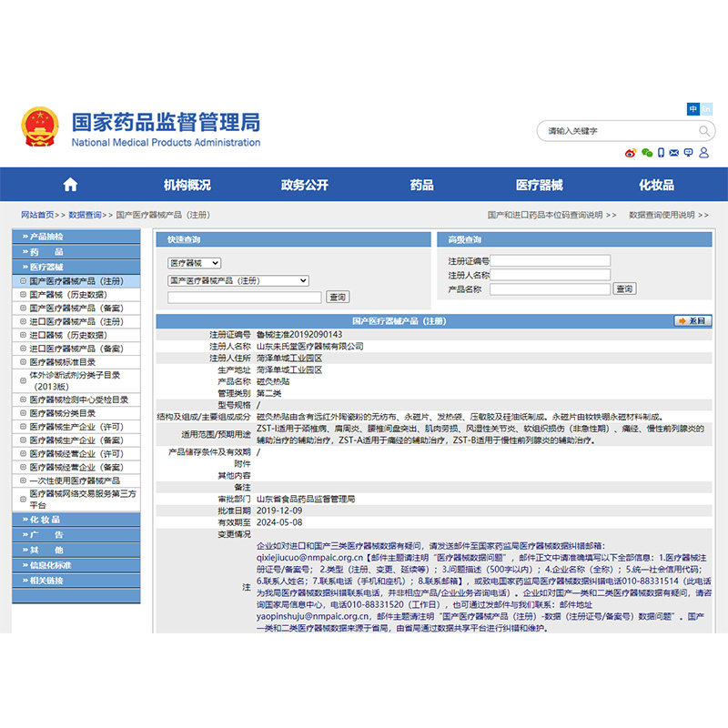
Task: Expand 进口医疗器械产品（备案） in the sidebar
Action: point(76,349)
